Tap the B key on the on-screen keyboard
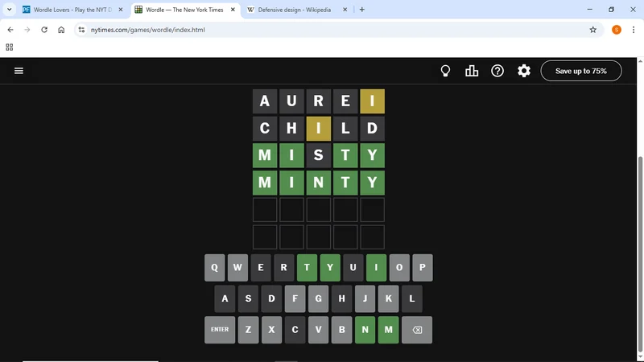Viewport: 644px width, 362px height. coord(341,330)
